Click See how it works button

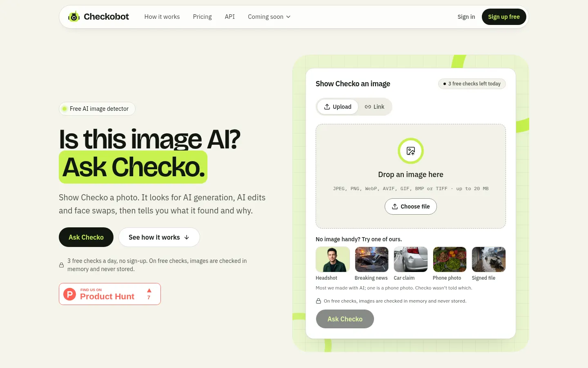pyautogui.click(x=159, y=237)
